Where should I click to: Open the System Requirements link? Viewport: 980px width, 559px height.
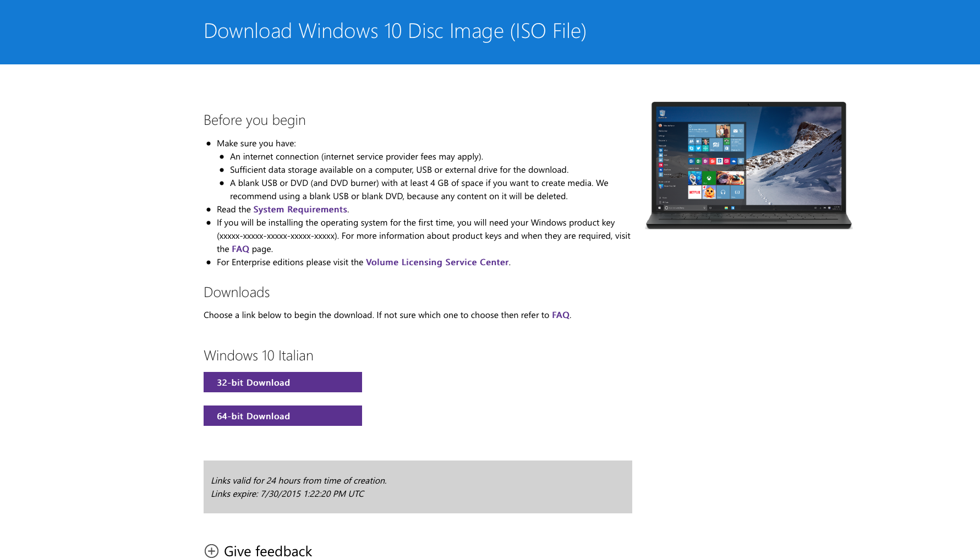tap(300, 209)
